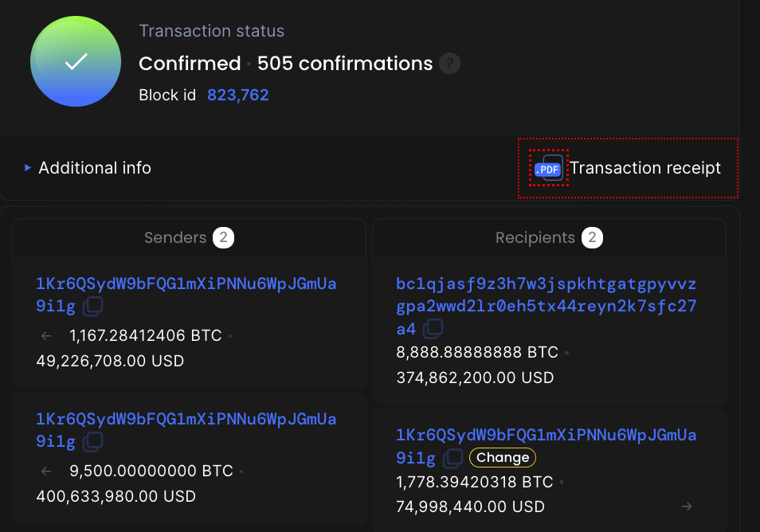Viewport: 760px width, 532px height.
Task: Open recipient address bc1qjasf9z3h7w3j link
Action: (546, 306)
